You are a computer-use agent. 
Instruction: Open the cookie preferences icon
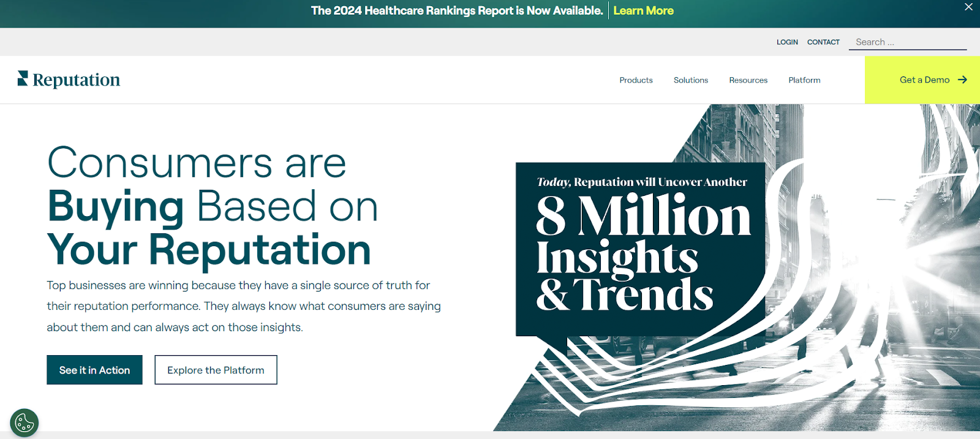pos(24,422)
